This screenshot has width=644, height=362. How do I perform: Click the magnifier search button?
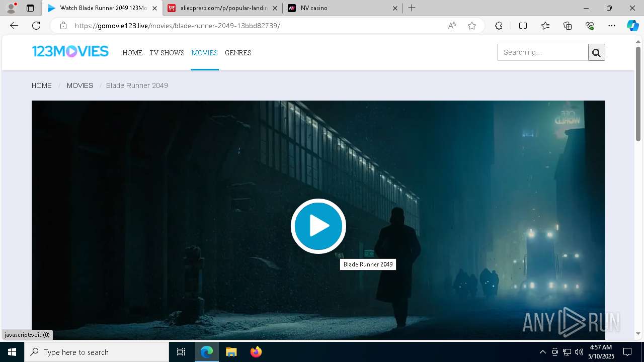596,52
